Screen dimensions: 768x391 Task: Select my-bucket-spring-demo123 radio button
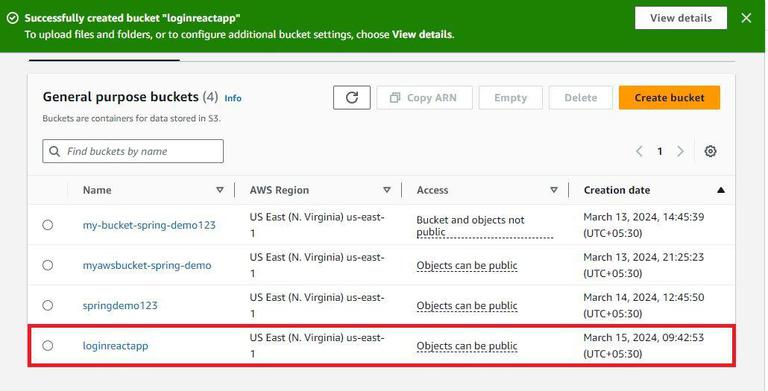pos(48,225)
